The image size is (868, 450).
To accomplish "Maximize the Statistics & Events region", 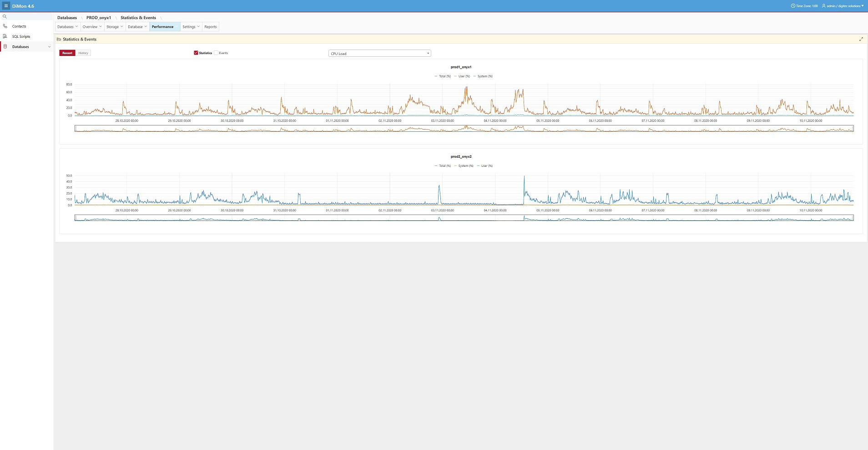I will click(x=861, y=39).
